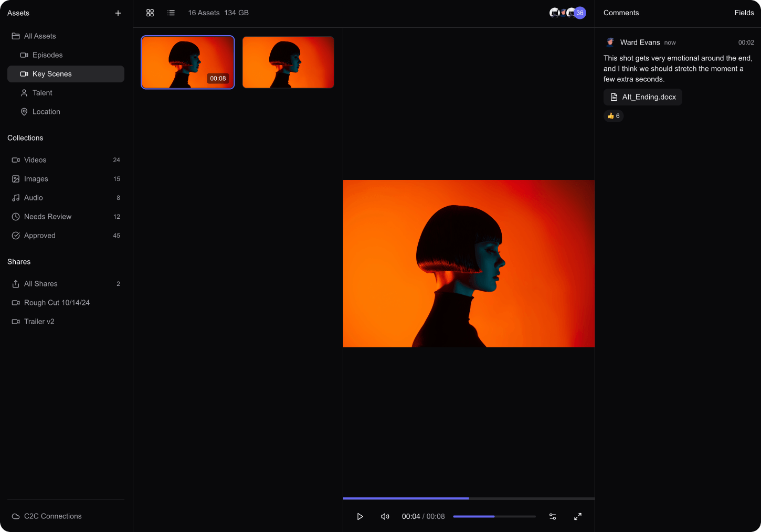Viewport: 761px width, 532px height.
Task: Click the "134 GB" storage text
Action: pos(237,13)
